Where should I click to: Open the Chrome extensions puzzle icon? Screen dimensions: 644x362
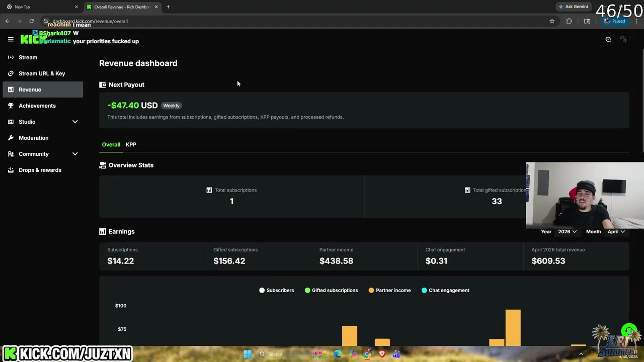[x=569, y=21]
